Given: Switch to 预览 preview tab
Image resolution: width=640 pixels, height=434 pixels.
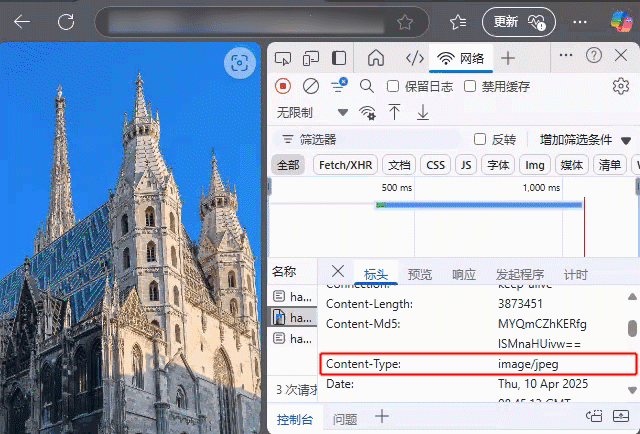Looking at the screenshot, I should 420,274.
